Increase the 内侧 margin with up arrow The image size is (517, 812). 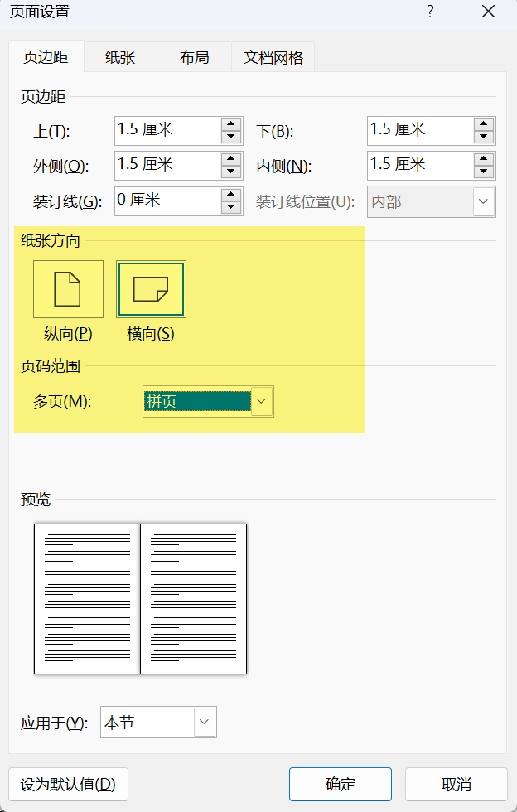484,159
